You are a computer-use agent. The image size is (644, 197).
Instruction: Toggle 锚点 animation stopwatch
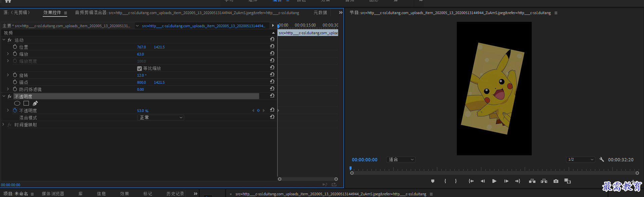click(15, 82)
